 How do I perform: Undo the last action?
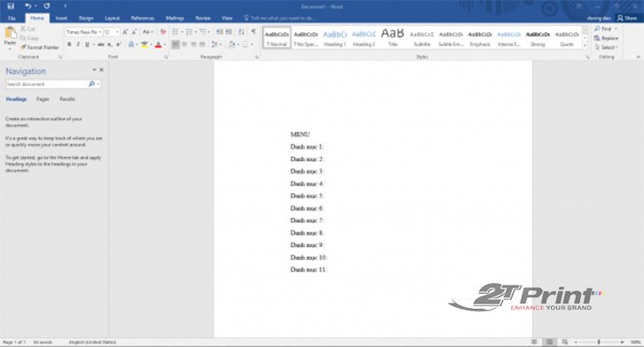click(27, 6)
